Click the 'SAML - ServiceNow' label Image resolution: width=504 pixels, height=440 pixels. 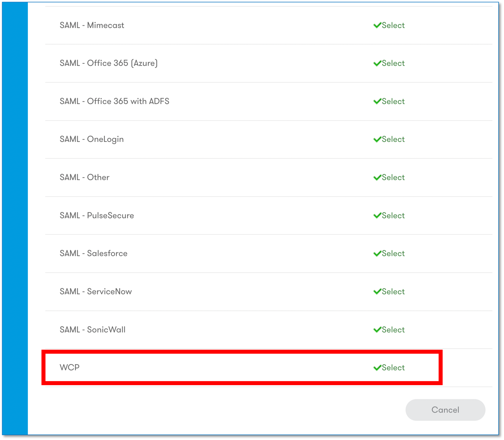(x=96, y=292)
